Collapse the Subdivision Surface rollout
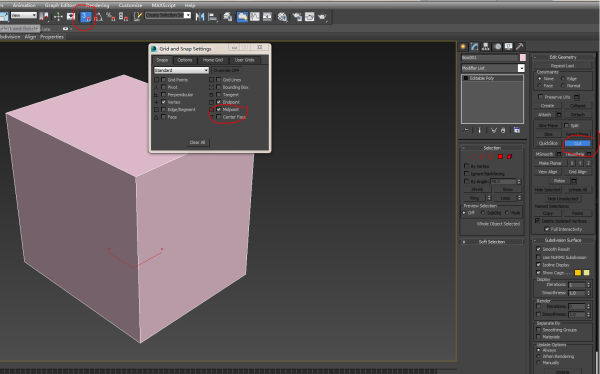Image resolution: width=600 pixels, height=374 pixels. pyautogui.click(x=563, y=240)
